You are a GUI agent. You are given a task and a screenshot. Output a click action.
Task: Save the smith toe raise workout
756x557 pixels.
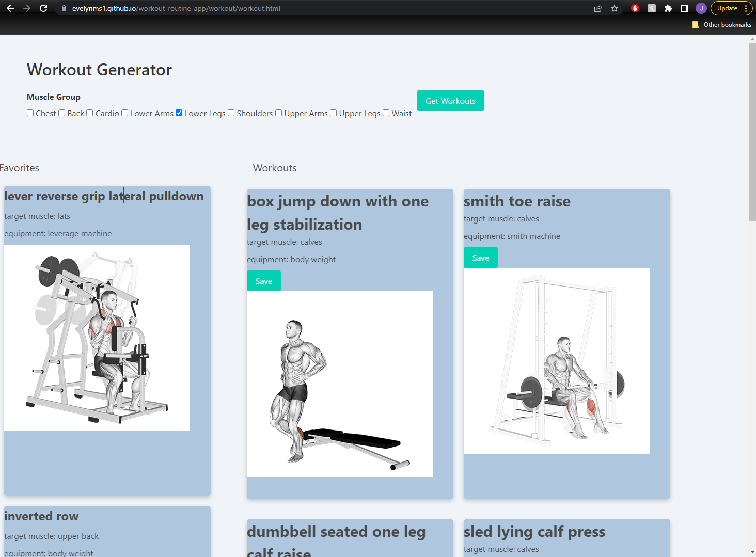(x=480, y=257)
